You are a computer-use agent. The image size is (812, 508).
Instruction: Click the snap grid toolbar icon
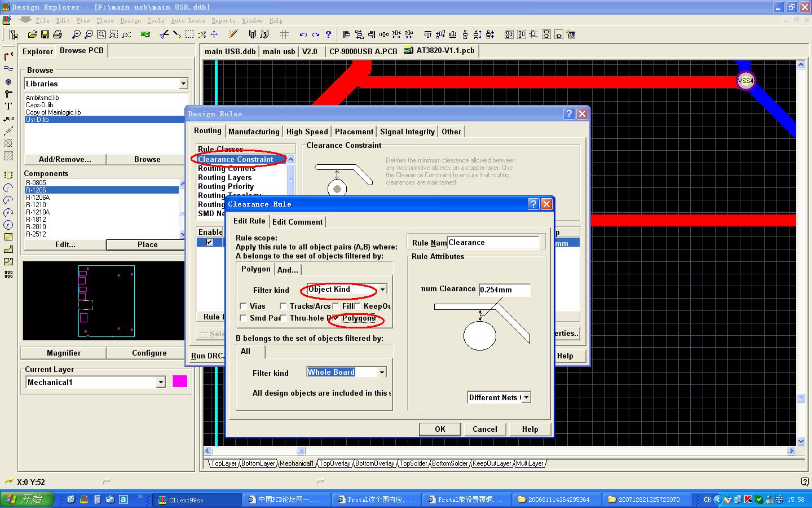(x=284, y=34)
